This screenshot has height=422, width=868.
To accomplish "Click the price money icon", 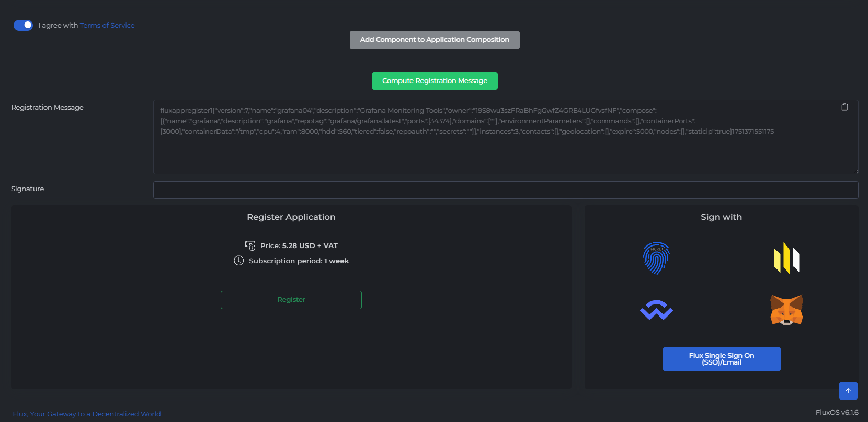I will point(250,245).
